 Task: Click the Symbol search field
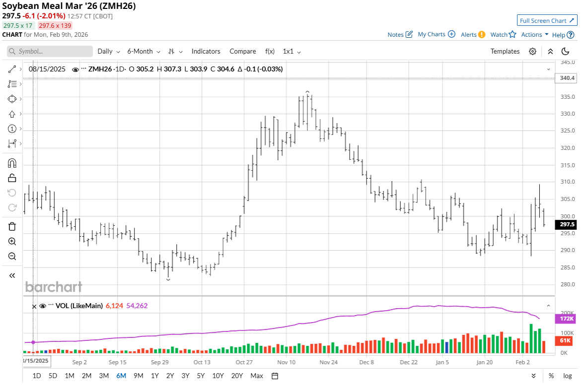(x=50, y=52)
